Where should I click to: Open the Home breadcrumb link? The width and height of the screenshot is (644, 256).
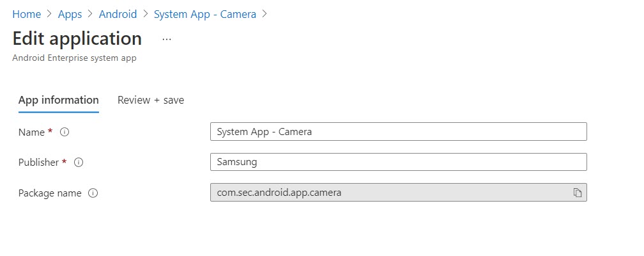coord(27,14)
